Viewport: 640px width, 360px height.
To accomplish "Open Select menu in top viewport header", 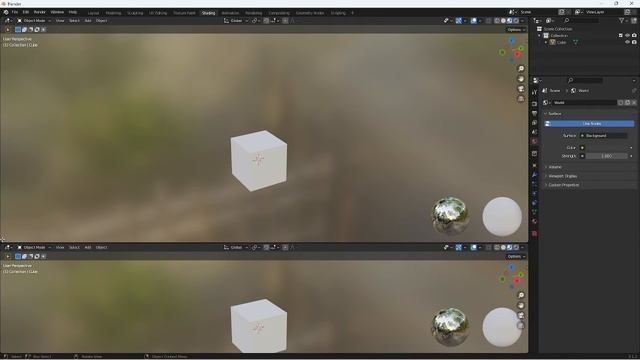I will (74, 20).
